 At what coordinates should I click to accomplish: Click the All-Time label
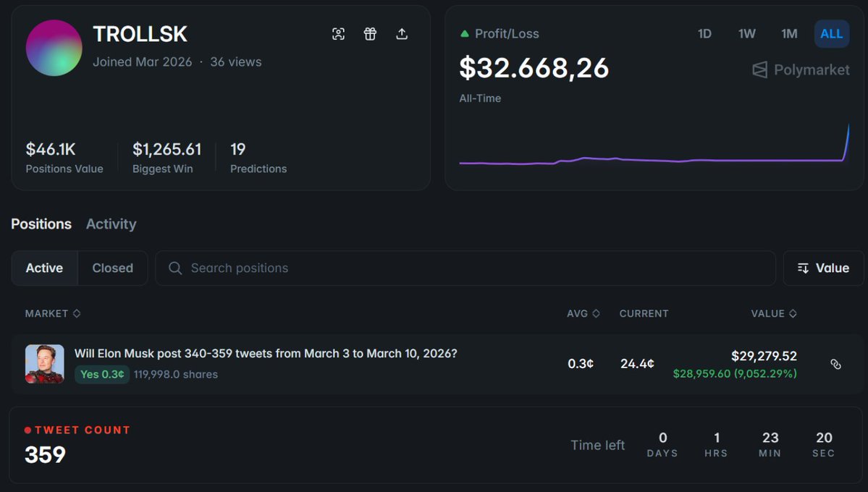480,98
